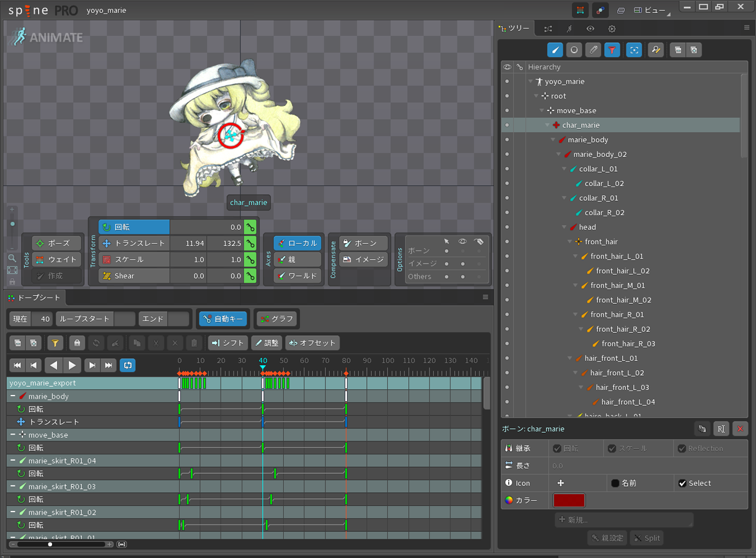Click the rename bone icon in properties

[x=721, y=428]
